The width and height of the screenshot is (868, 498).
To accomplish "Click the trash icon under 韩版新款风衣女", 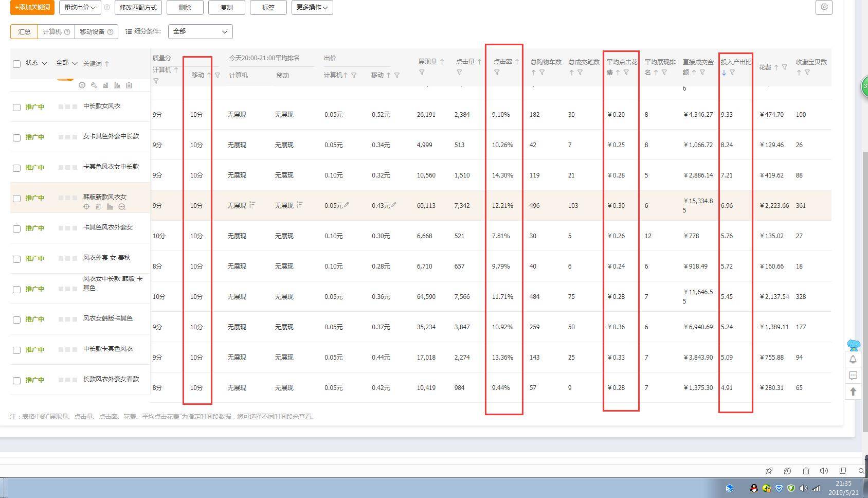I will pyautogui.click(x=98, y=207).
